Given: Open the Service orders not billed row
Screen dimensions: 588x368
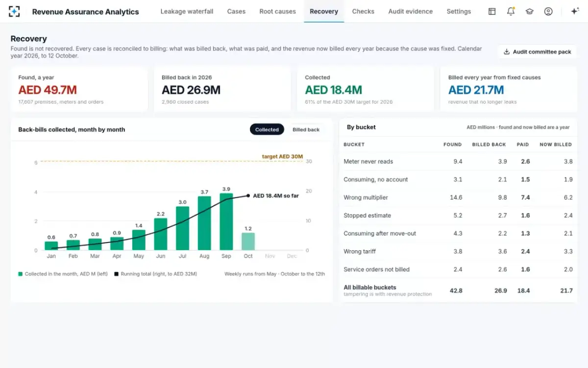Looking at the screenshot, I should pos(458,269).
